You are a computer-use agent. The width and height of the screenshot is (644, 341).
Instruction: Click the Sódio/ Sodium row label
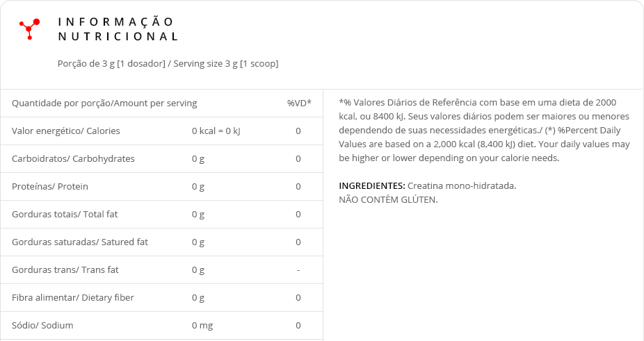(42, 326)
